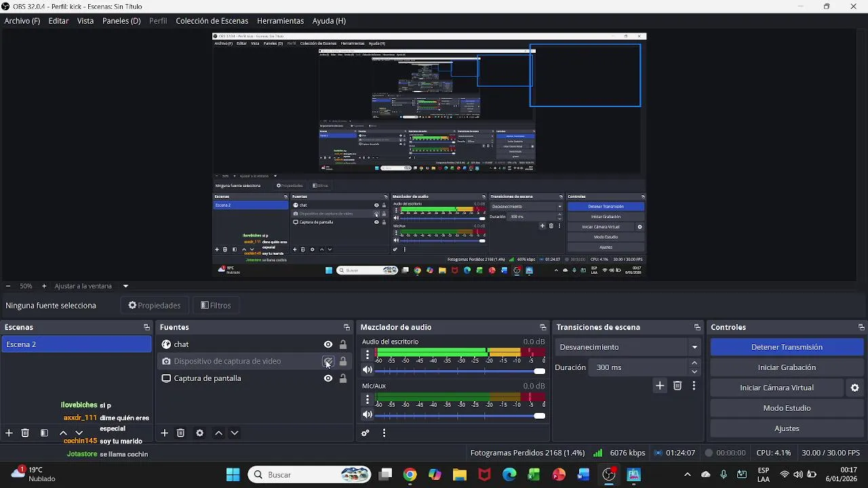868x488 pixels.
Task: Adjust Audio del escritorio volume slider
Action: click(x=460, y=371)
